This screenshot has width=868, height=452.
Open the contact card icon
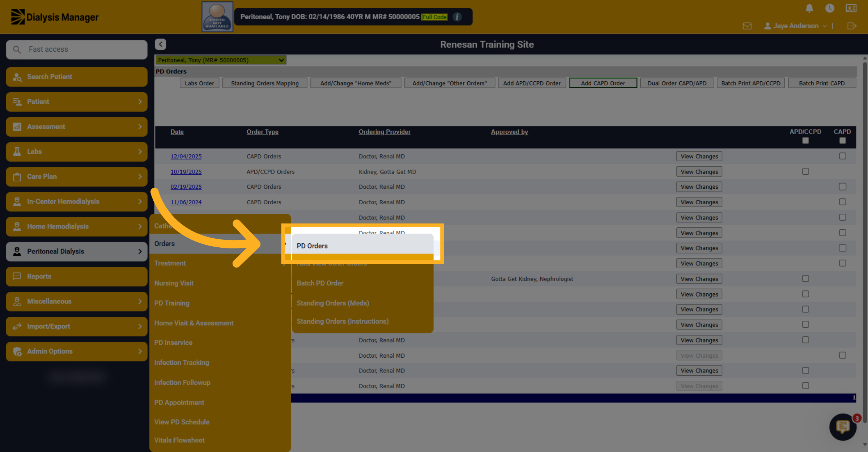pos(851,8)
